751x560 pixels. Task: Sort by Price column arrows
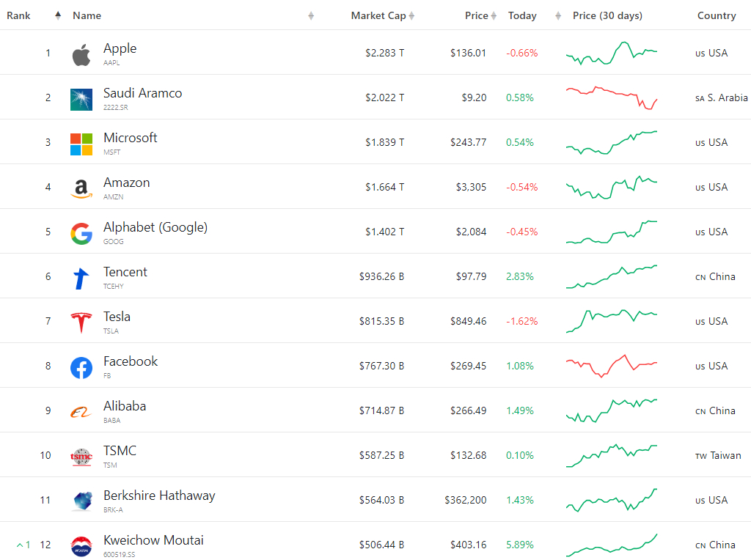(494, 16)
